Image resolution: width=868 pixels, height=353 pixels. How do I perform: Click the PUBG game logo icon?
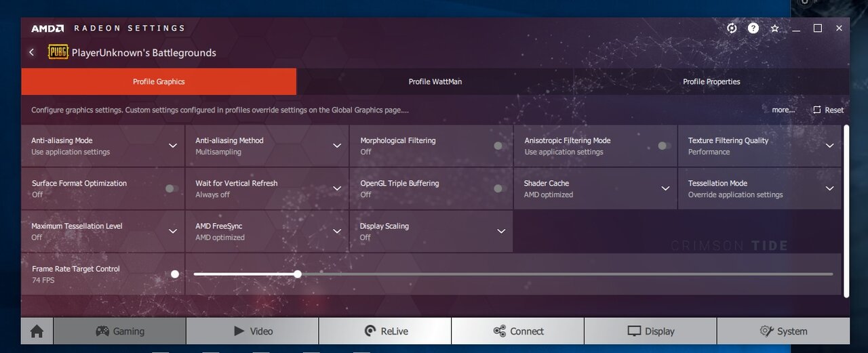pyautogui.click(x=58, y=52)
